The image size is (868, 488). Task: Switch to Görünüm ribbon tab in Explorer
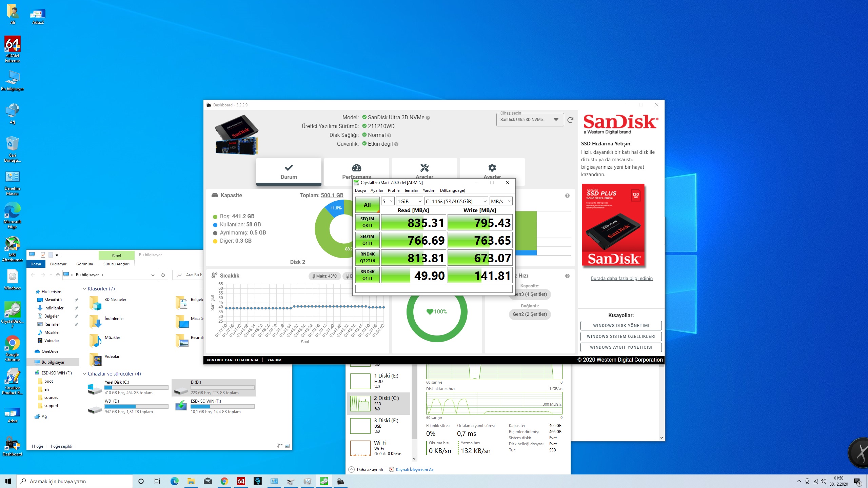point(84,264)
